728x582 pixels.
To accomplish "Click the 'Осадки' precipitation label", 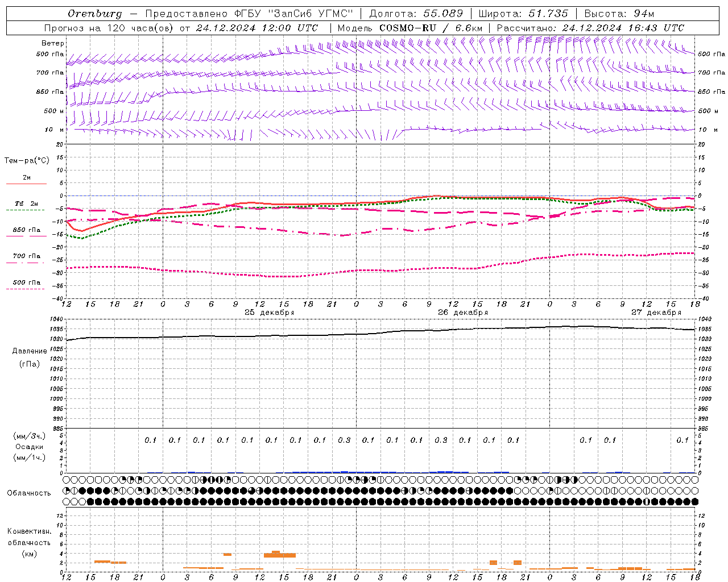I will pyautogui.click(x=30, y=447).
